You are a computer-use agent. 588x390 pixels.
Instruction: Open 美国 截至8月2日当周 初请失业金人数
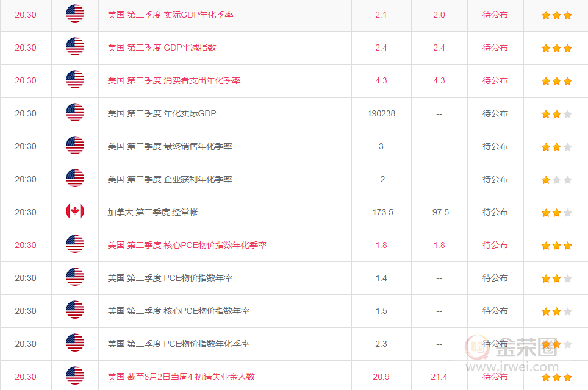pos(181,377)
